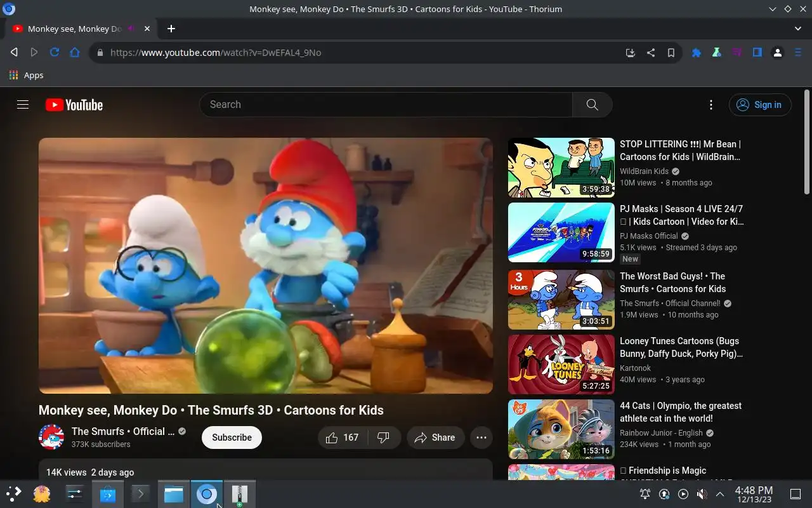Go to the browser home page
Image resolution: width=812 pixels, height=508 pixels.
pos(75,52)
